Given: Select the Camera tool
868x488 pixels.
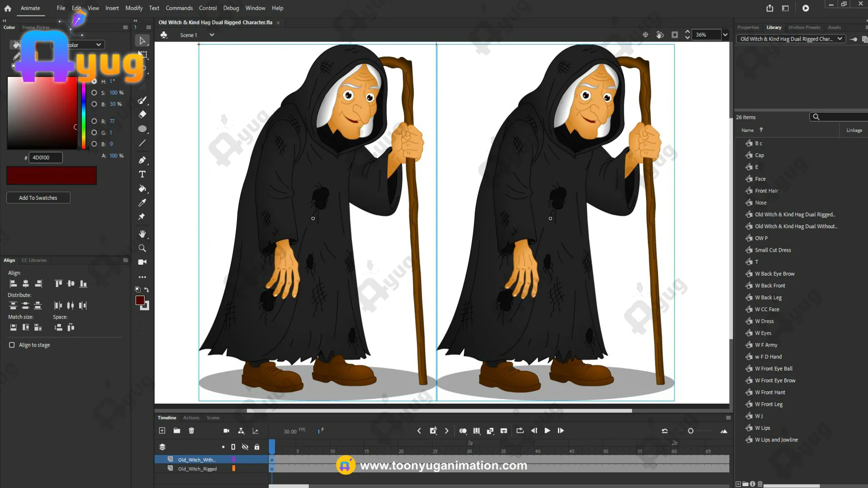Looking at the screenshot, I should point(142,262).
